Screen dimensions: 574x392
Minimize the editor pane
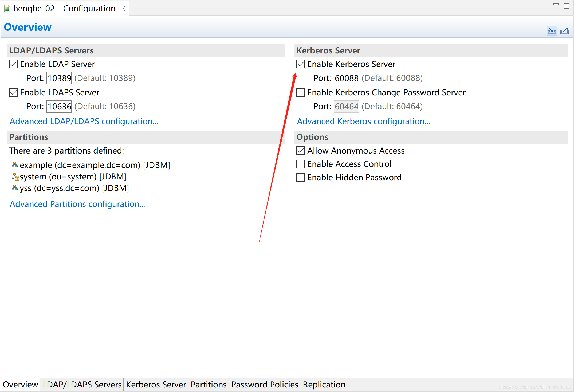coord(556,5)
